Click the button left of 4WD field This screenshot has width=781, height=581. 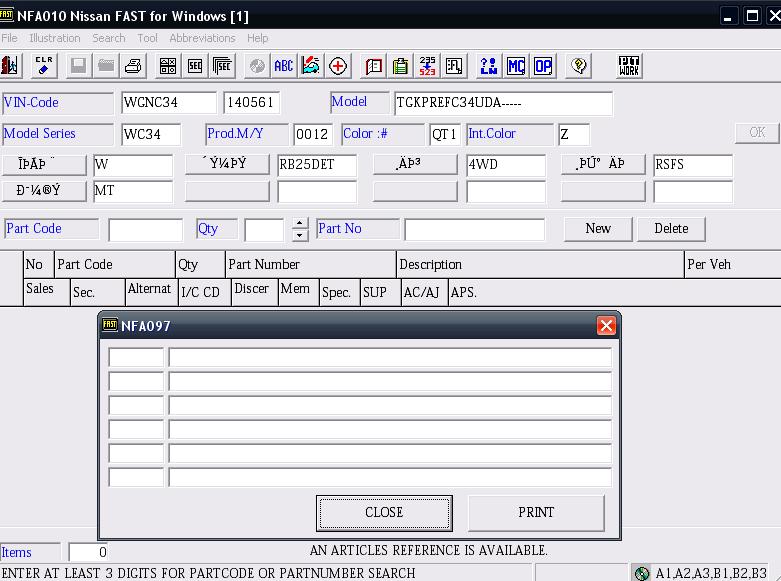[415, 164]
